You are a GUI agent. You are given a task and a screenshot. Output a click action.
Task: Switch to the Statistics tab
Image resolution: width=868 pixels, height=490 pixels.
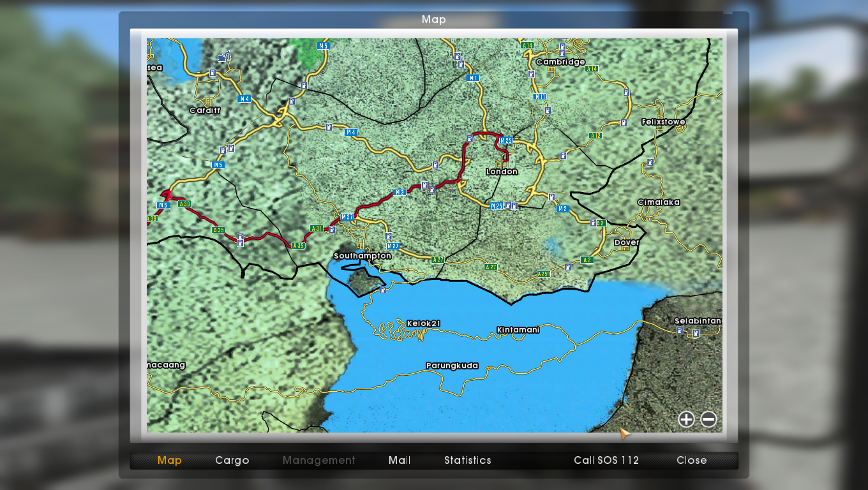click(468, 460)
